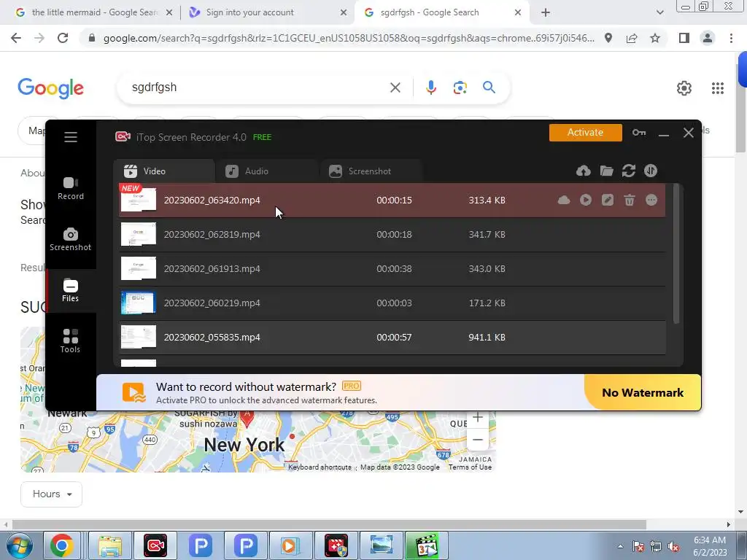
Task: Expand the Chrome tab search chevron
Action: tap(659, 12)
